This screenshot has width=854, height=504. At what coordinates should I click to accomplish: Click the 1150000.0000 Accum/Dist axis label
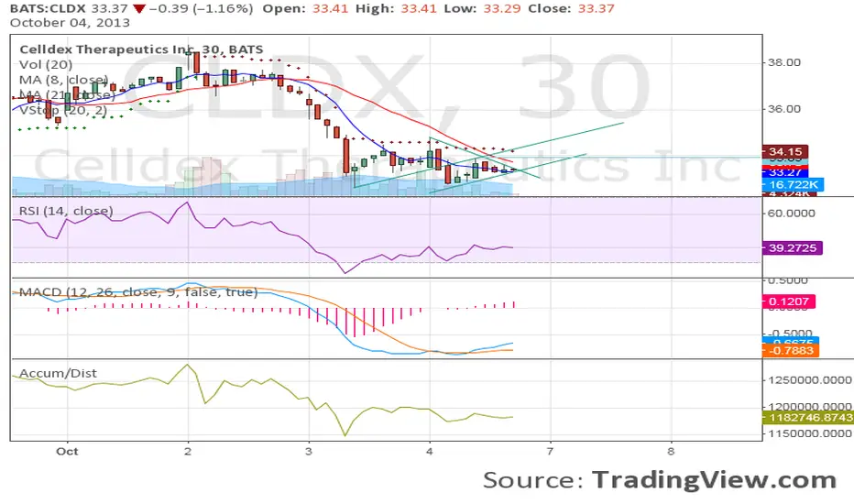810,433
